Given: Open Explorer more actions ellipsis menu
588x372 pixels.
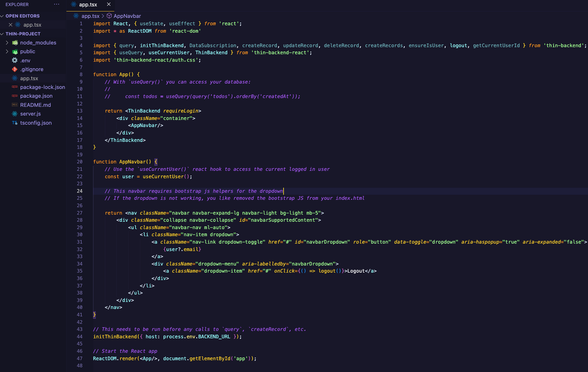Looking at the screenshot, I should coord(57,4).
